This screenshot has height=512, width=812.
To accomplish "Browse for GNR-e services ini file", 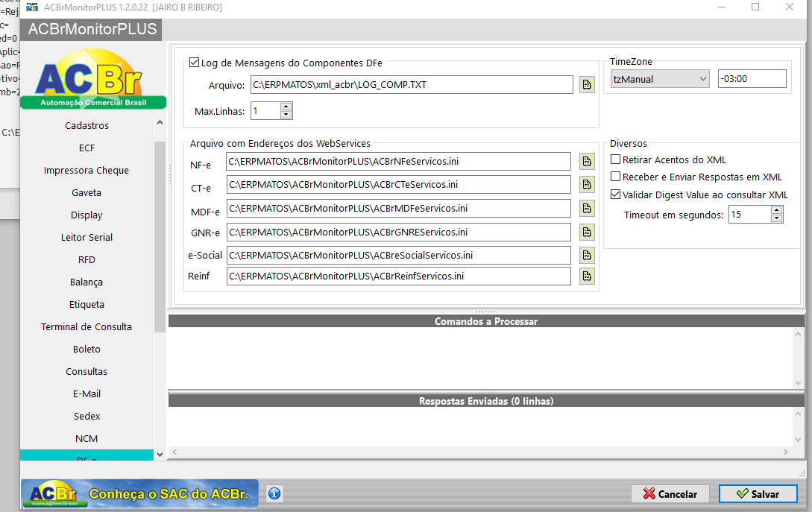I will (x=587, y=232).
